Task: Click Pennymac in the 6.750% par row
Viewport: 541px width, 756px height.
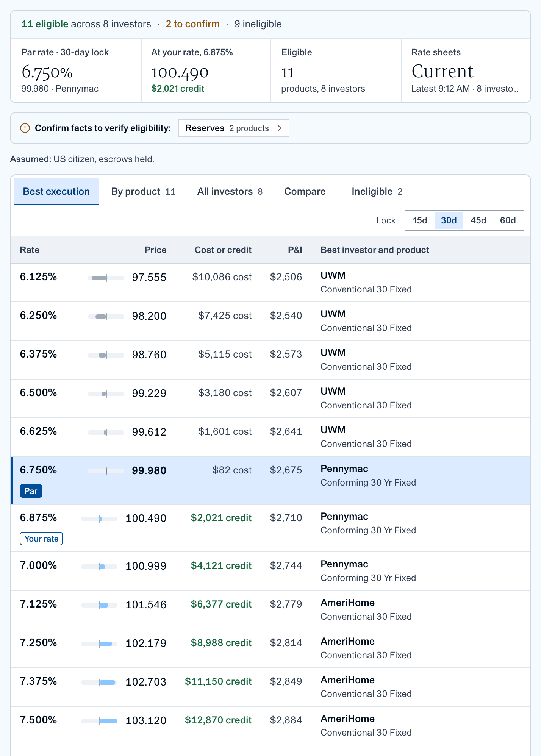Action: coord(344,469)
